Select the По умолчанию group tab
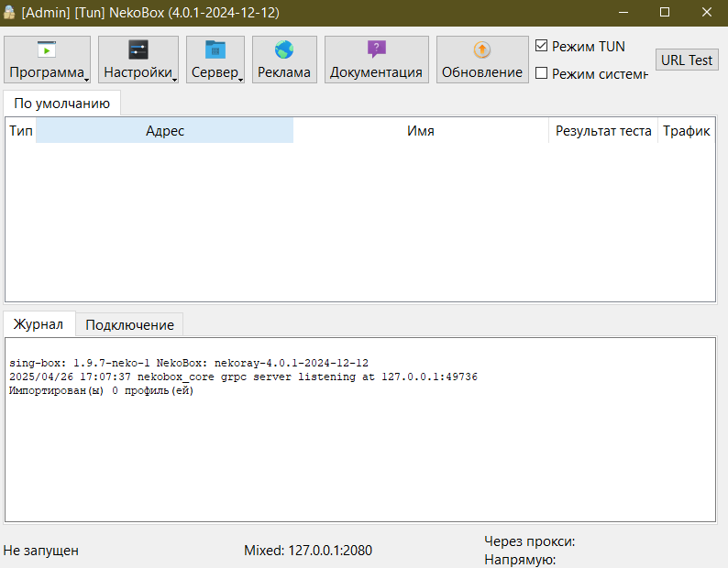This screenshot has width=728, height=568. pyautogui.click(x=61, y=103)
